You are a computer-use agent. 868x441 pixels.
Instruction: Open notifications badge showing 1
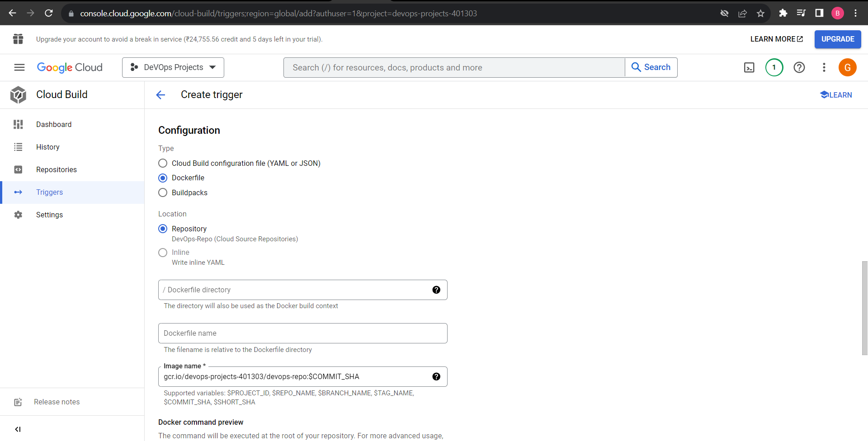(x=774, y=67)
